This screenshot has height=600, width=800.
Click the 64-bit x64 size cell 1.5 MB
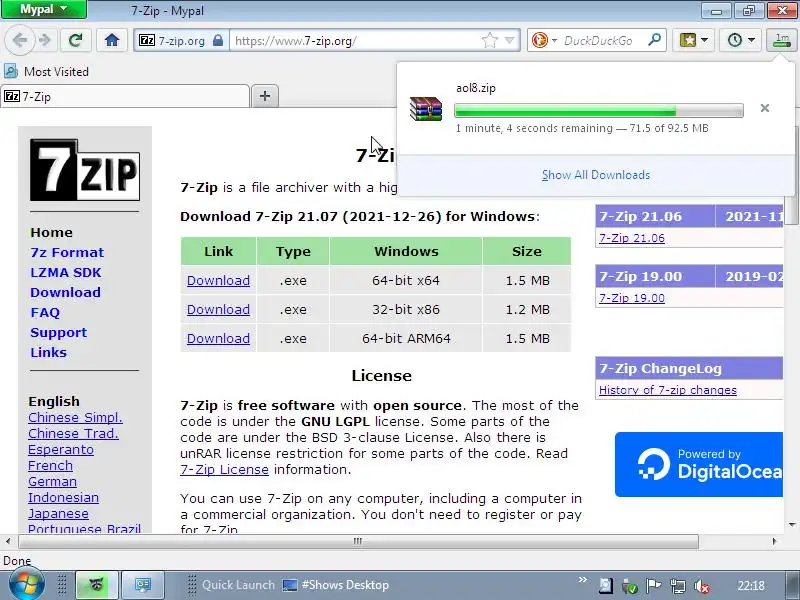(x=527, y=281)
